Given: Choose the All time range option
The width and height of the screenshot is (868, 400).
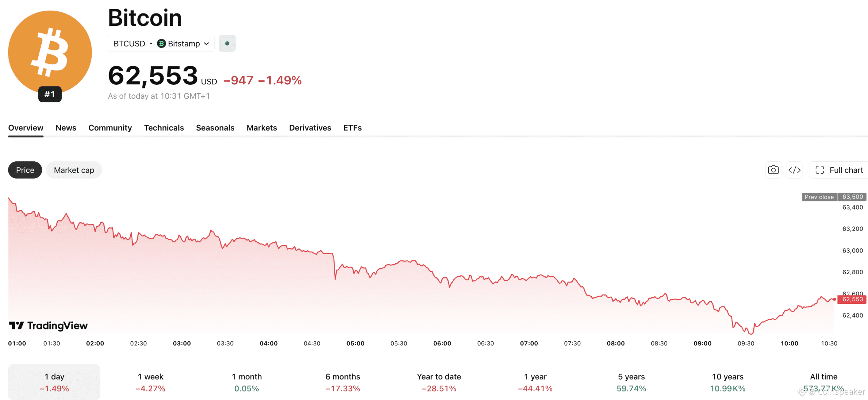Looking at the screenshot, I should click(824, 382).
